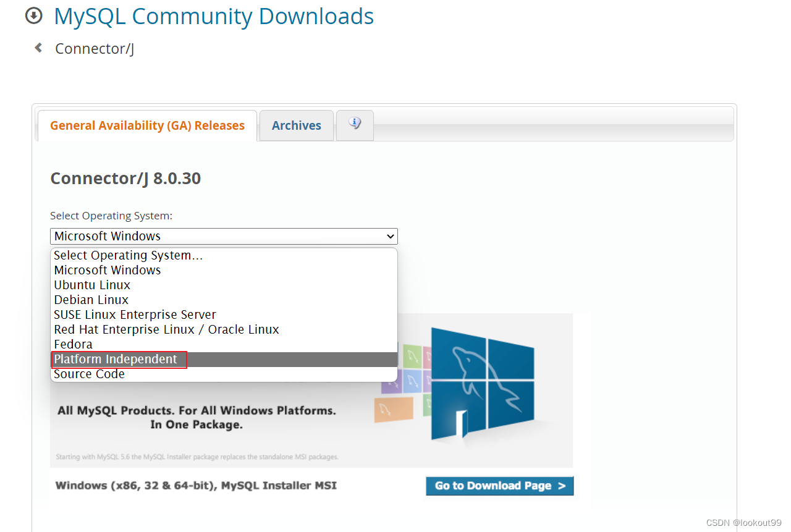Image resolution: width=791 pixels, height=532 pixels.
Task: Select Microsoft Windows in the dropdown list
Action: pyautogui.click(x=224, y=270)
